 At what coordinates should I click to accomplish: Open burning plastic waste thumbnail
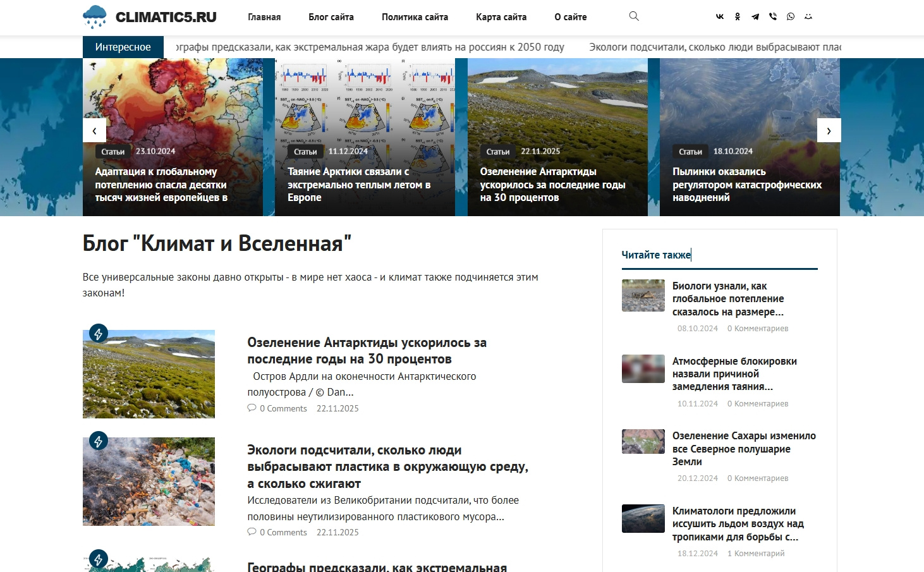tap(149, 482)
